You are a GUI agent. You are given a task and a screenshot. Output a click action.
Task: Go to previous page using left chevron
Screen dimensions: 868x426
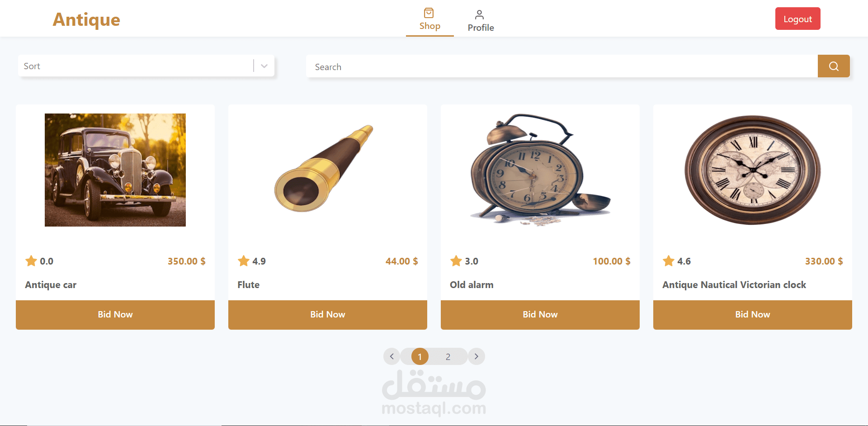pyautogui.click(x=392, y=356)
